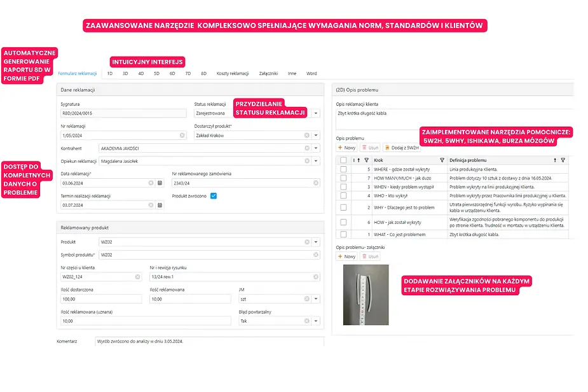Filter the Definicja problemu column
588x392 pixels.
(563, 160)
